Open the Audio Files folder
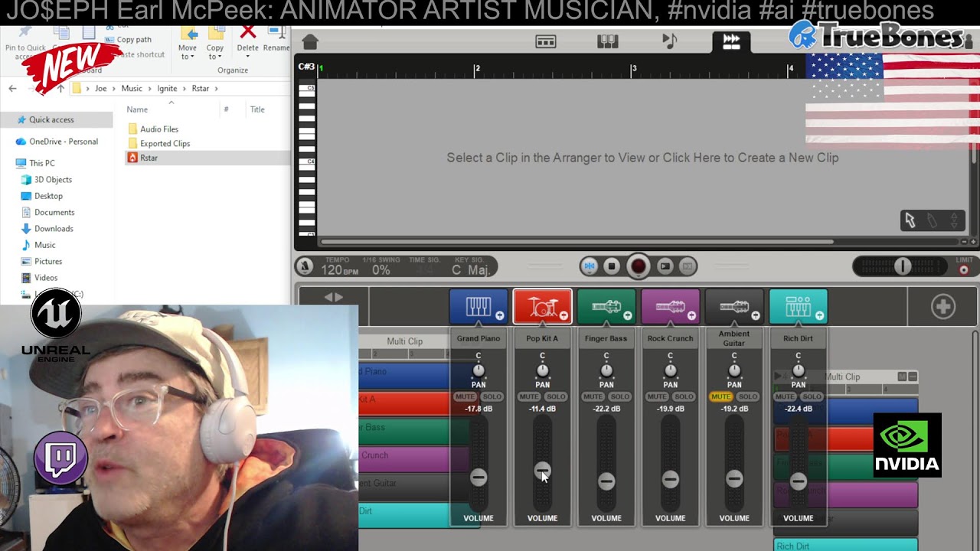Viewport: 980px width, 551px height. [158, 129]
